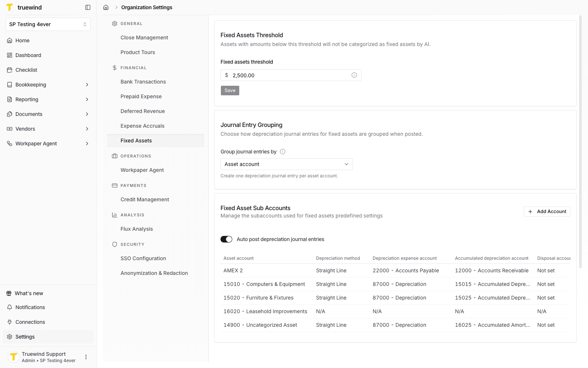The image size is (588, 368).
Task: Click the General section gear icon
Action: coord(115,24)
